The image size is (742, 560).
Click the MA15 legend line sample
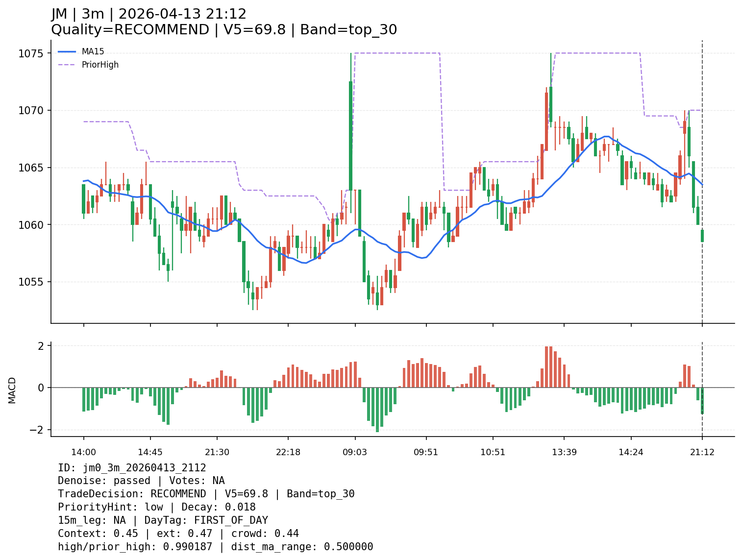[x=67, y=51]
